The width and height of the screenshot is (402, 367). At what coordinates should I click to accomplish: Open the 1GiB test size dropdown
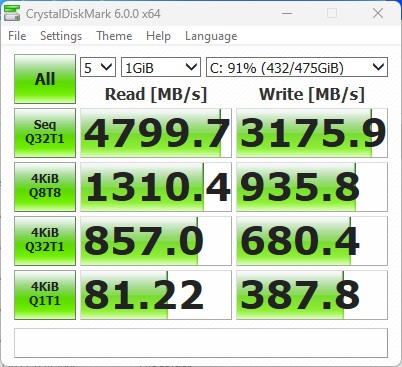161,67
